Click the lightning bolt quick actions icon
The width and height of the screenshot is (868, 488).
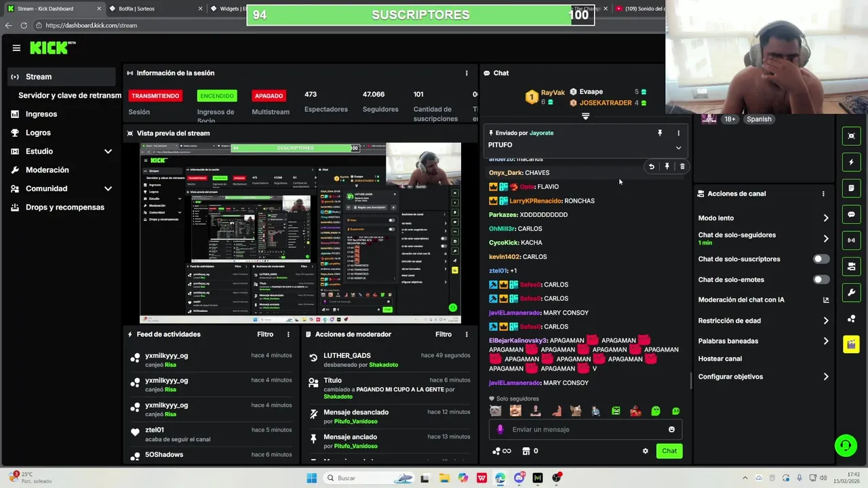click(x=851, y=162)
